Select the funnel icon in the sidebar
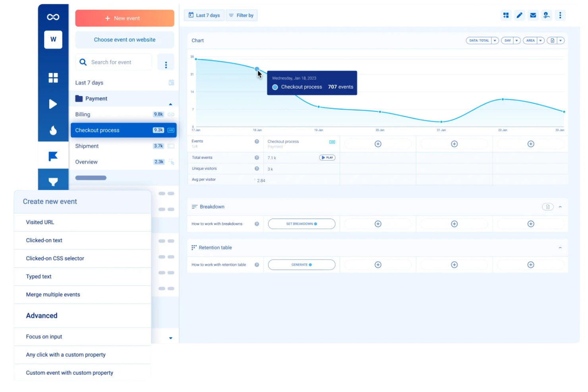The width and height of the screenshot is (588, 392). click(53, 182)
